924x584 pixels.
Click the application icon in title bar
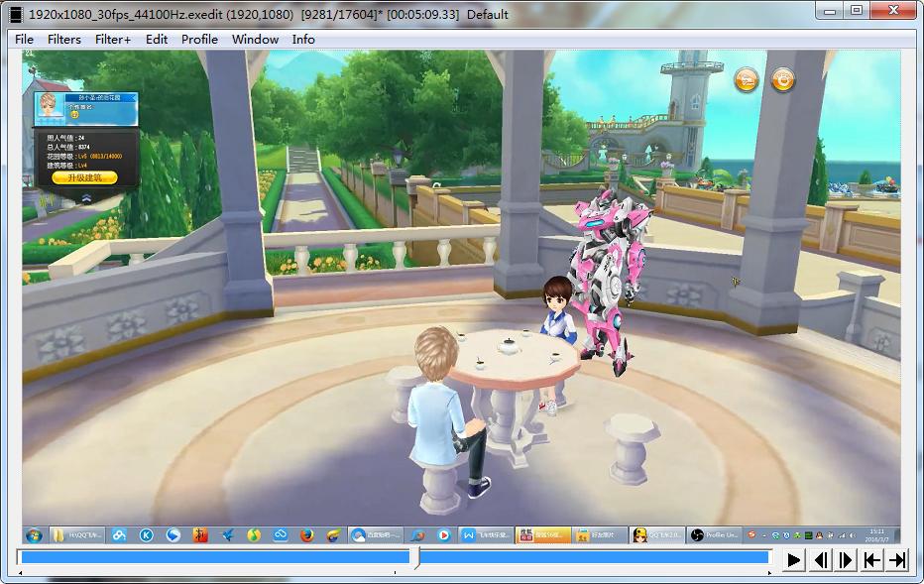click(17, 14)
